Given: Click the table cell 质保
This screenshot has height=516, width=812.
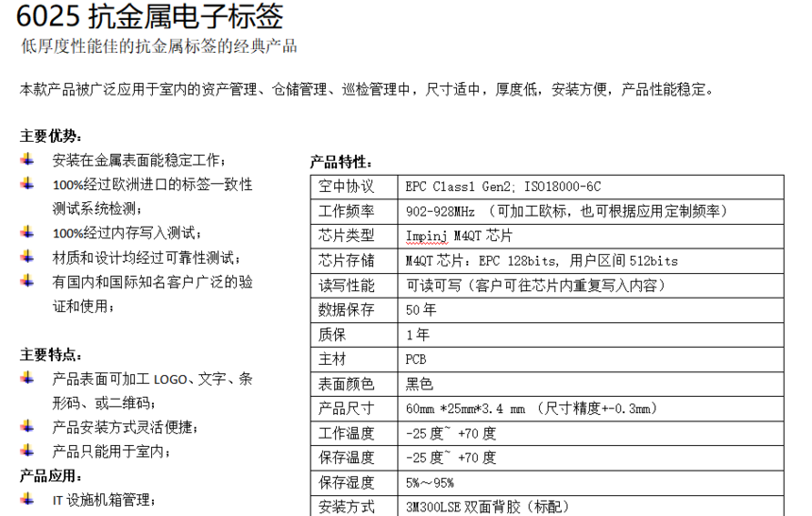Looking at the screenshot, I should click(x=354, y=335).
